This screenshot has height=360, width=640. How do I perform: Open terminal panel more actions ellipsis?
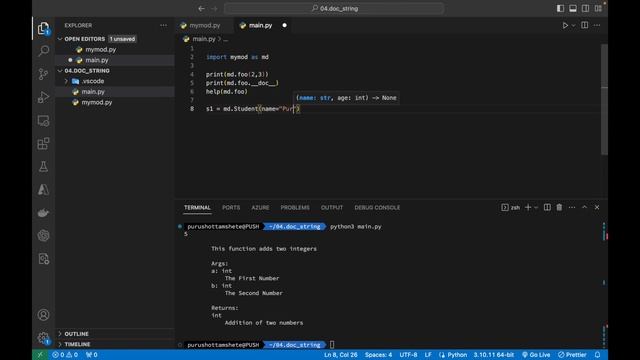(572, 207)
